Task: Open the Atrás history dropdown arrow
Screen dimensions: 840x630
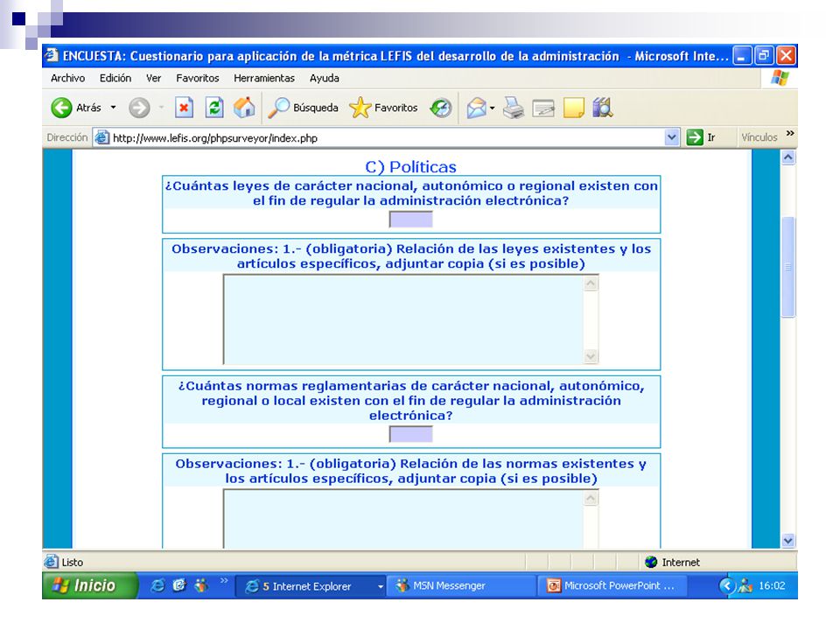Action: click(x=113, y=108)
